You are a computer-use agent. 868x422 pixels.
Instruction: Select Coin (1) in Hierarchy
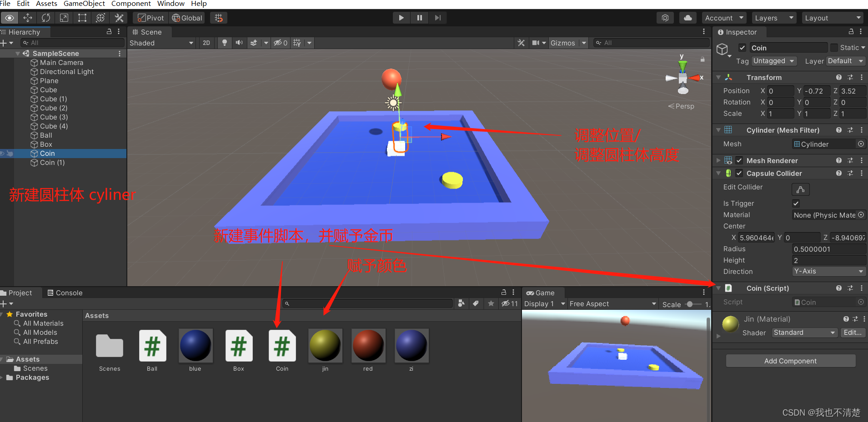(x=52, y=163)
